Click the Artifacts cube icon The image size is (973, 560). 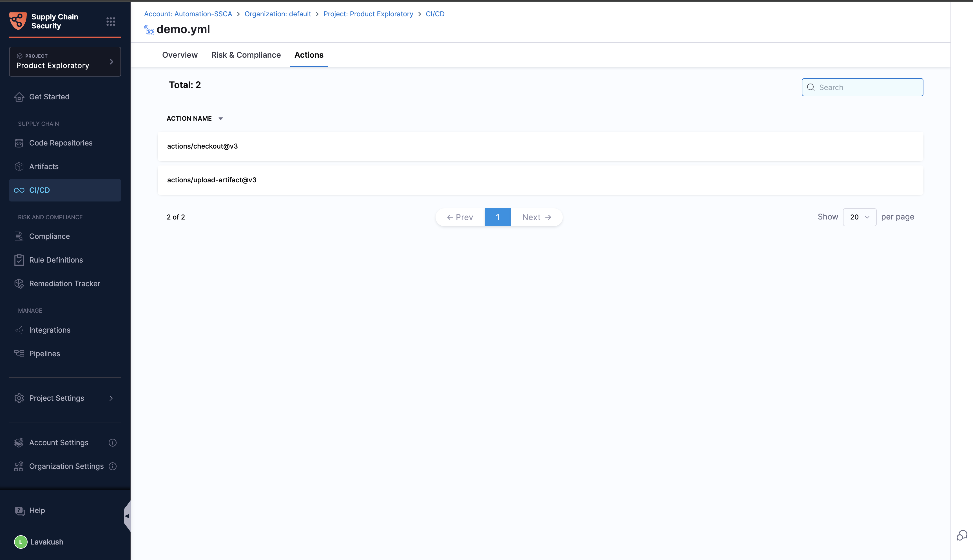(x=19, y=167)
